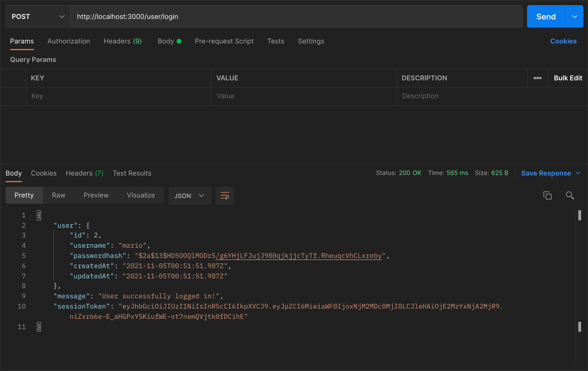Open more options for query params
This screenshot has width=588, height=371.
pyautogui.click(x=537, y=78)
